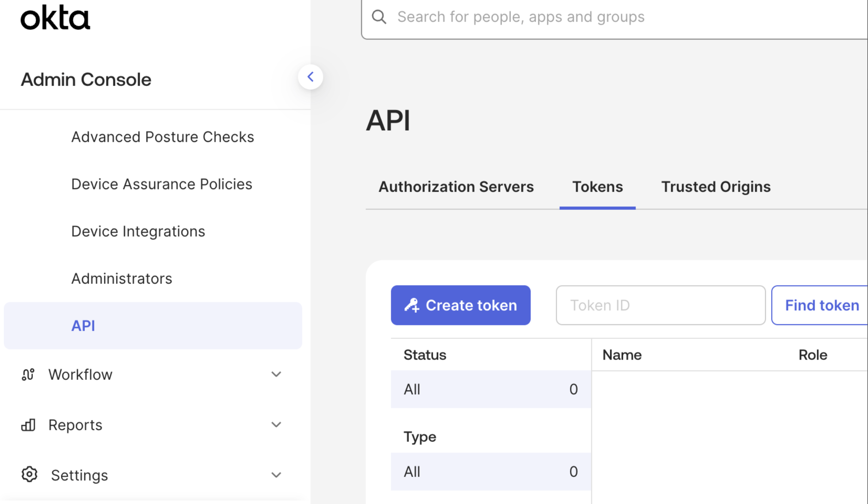Click the Role column header
Viewport: 868px width, 504px height.
tap(813, 355)
